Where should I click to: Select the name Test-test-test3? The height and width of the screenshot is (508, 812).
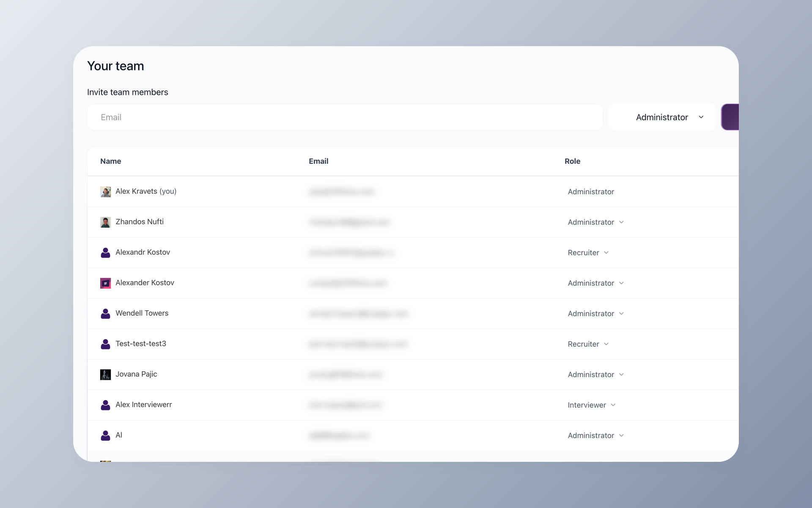click(x=141, y=344)
